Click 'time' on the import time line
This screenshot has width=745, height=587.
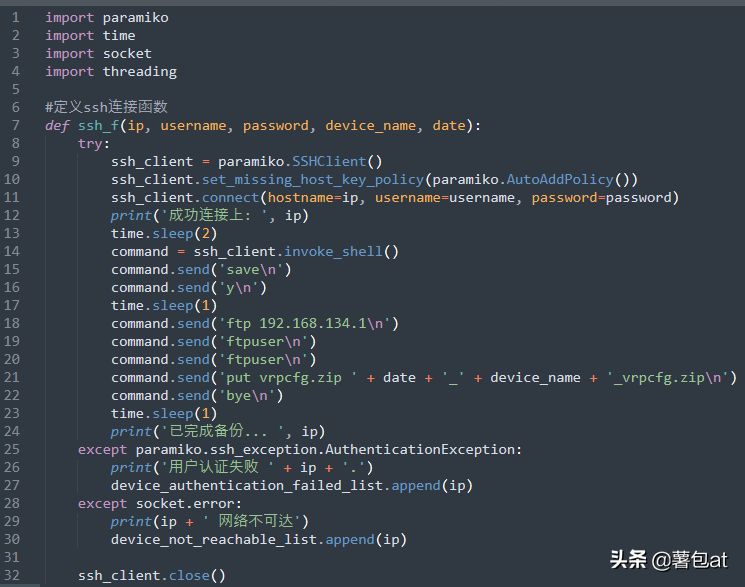[x=119, y=36]
